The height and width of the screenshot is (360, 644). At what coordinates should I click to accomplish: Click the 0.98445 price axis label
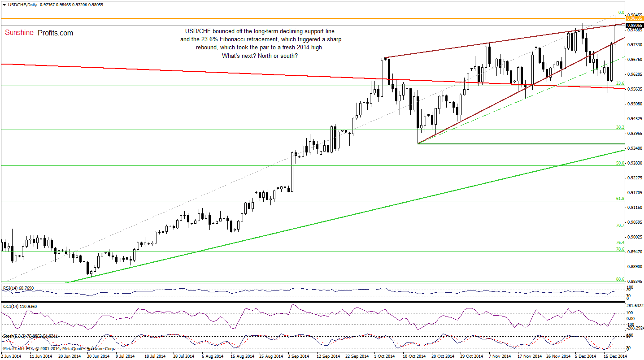click(634, 15)
